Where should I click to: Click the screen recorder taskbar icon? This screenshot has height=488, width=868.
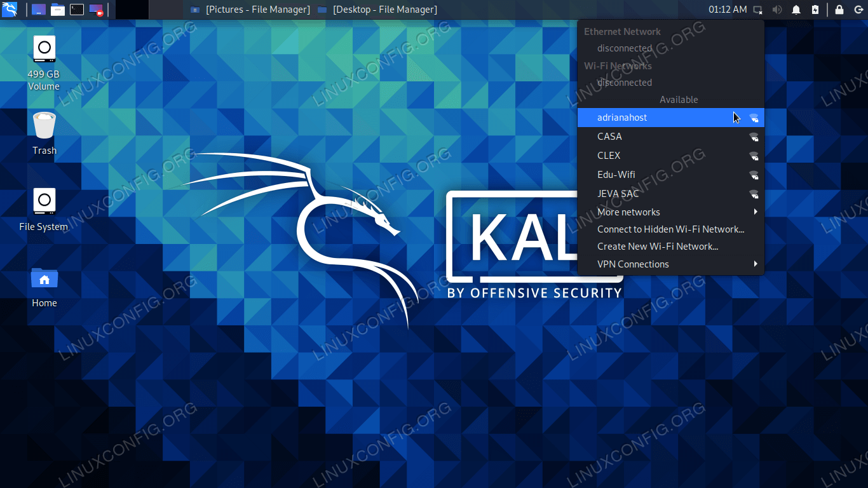click(x=96, y=10)
